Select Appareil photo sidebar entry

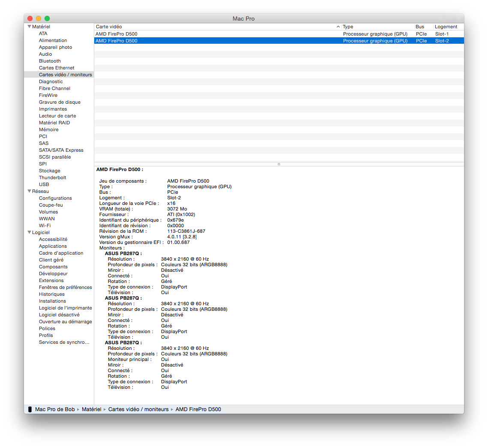click(x=55, y=47)
